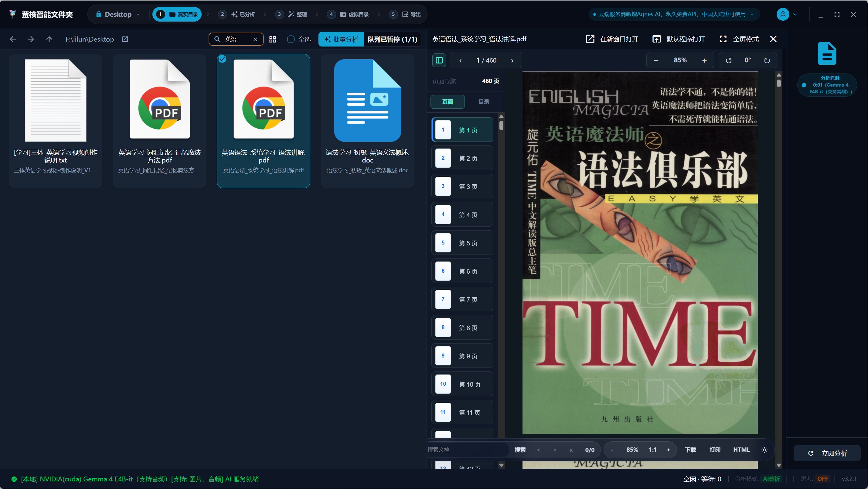Reset zoom to 1:1
This screenshot has width=868, height=489.
pyautogui.click(x=653, y=450)
